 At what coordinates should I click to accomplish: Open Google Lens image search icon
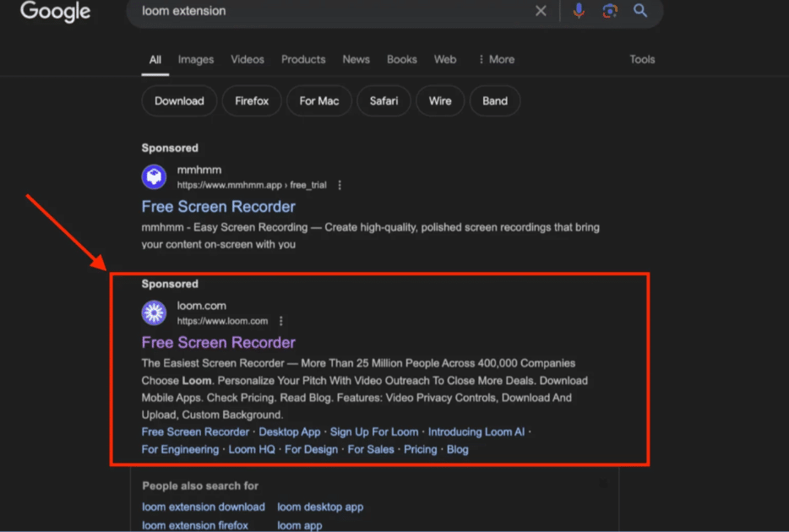609,11
